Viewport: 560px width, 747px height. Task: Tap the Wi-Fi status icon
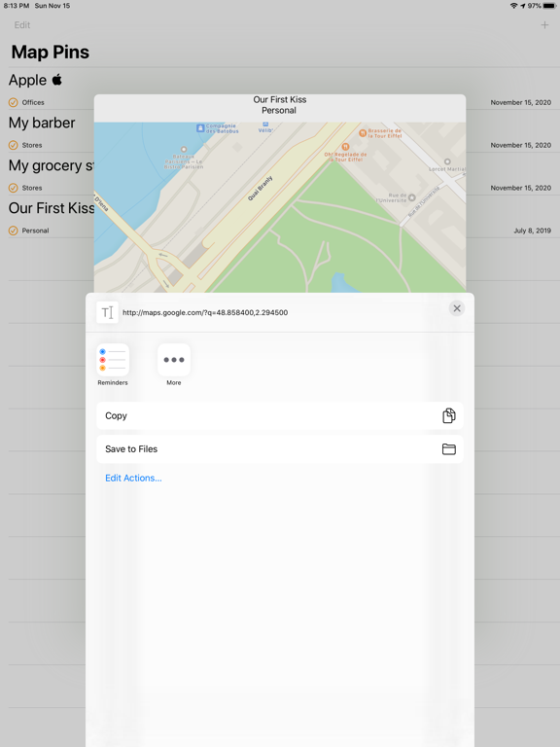coord(513,6)
